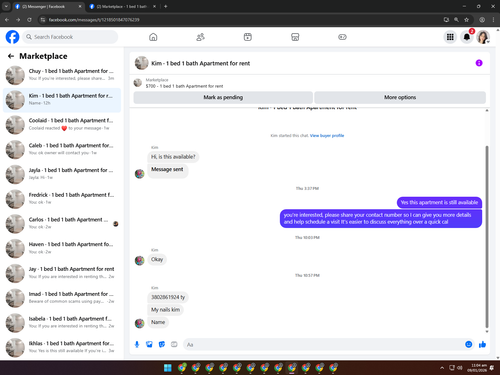Go back in browser

point(7,20)
